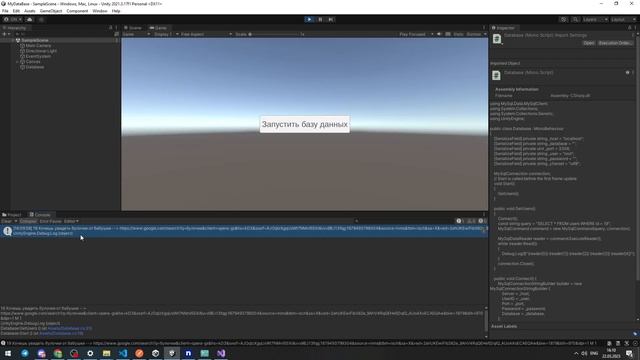The width and height of the screenshot is (640, 360).
Task: Open the Console Editor dropdown
Action: click(71, 221)
